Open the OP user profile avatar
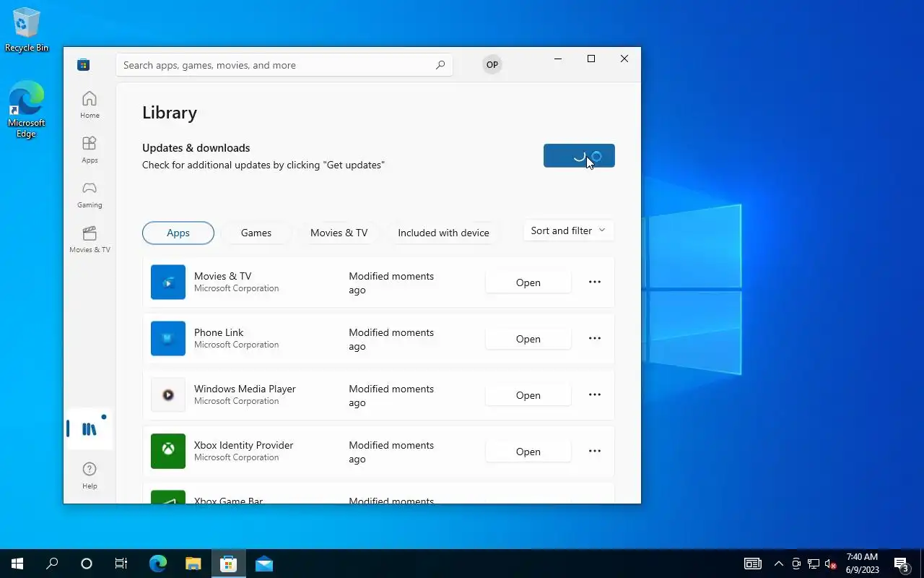 pyautogui.click(x=492, y=65)
